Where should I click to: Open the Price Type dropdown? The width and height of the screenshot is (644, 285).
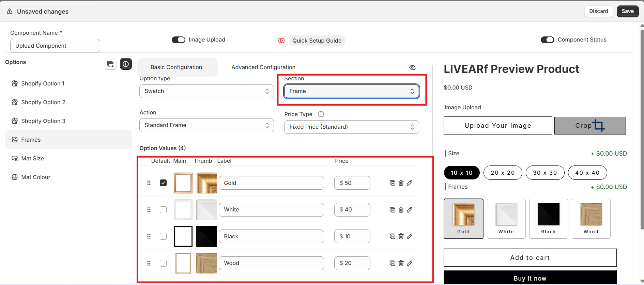coord(352,127)
